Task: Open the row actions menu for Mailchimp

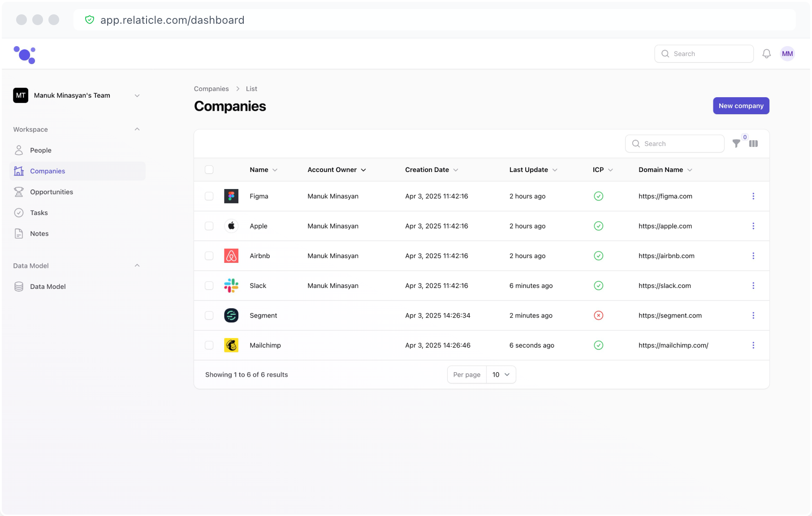Action: pos(753,345)
